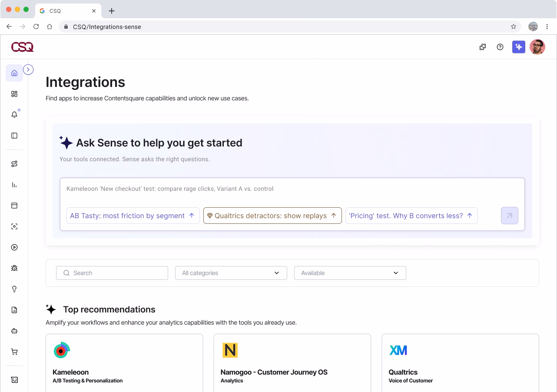Expand the sidebar with the chevron toggle
This screenshot has width=557, height=392.
(28, 70)
